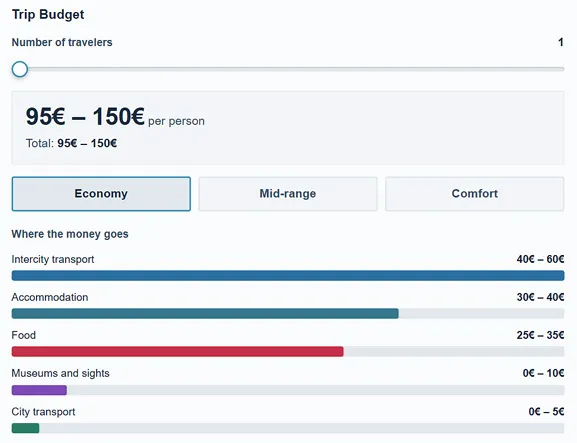Click the 'City transport' label
577x443 pixels.
coord(43,412)
